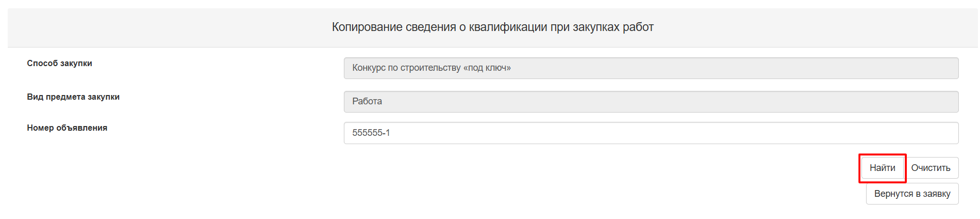Click the Копирование сведения о квалификации heading

(492, 27)
